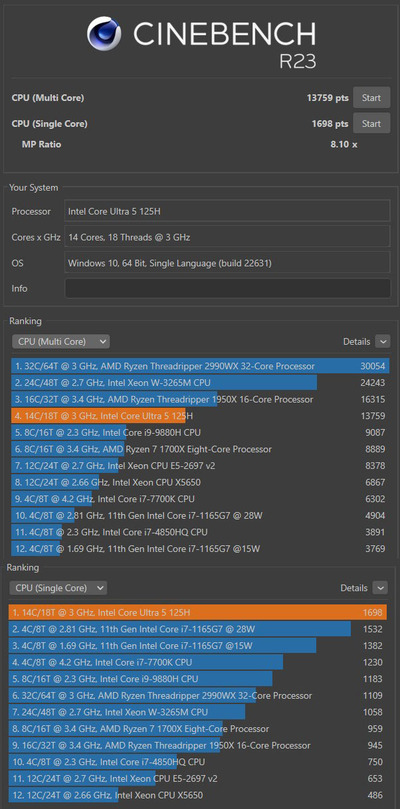Expand the Details arrow in the Multi Core ranking
This screenshot has height=809, width=400.
coord(382,342)
